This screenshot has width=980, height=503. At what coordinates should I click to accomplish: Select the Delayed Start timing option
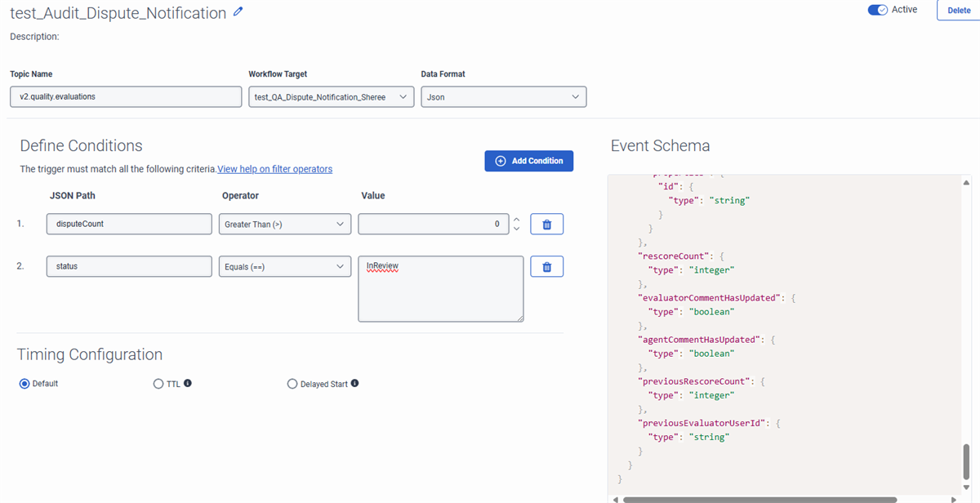292,384
